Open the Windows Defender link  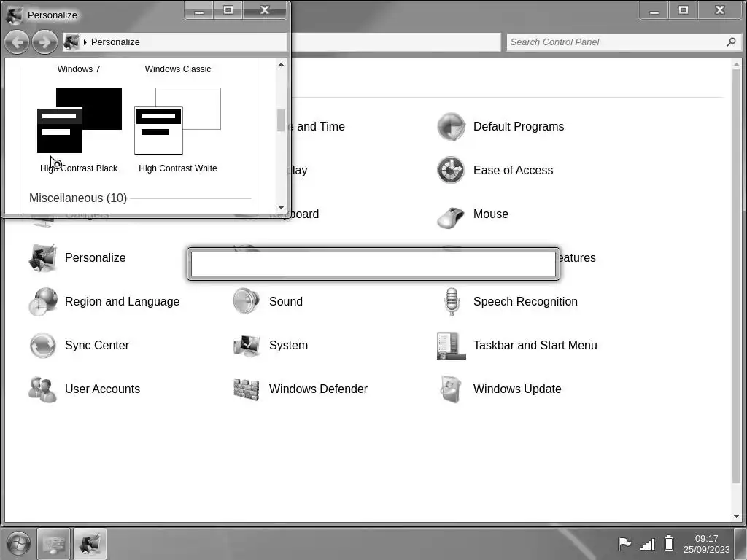click(318, 389)
